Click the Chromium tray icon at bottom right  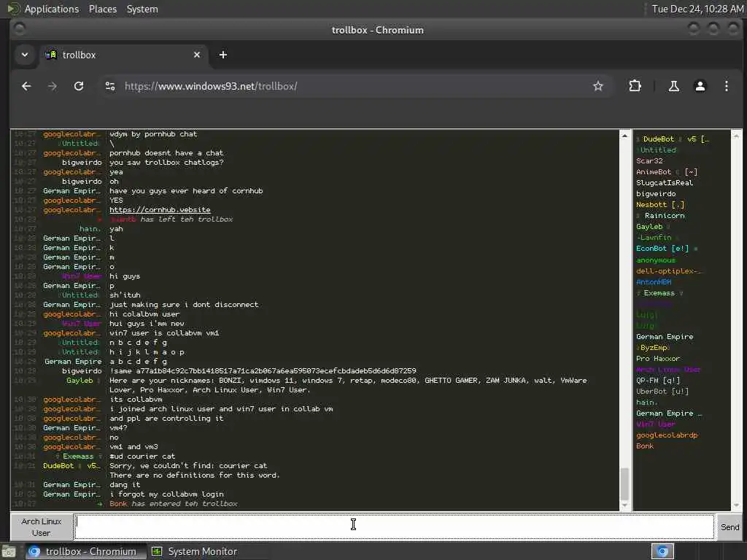(x=662, y=551)
